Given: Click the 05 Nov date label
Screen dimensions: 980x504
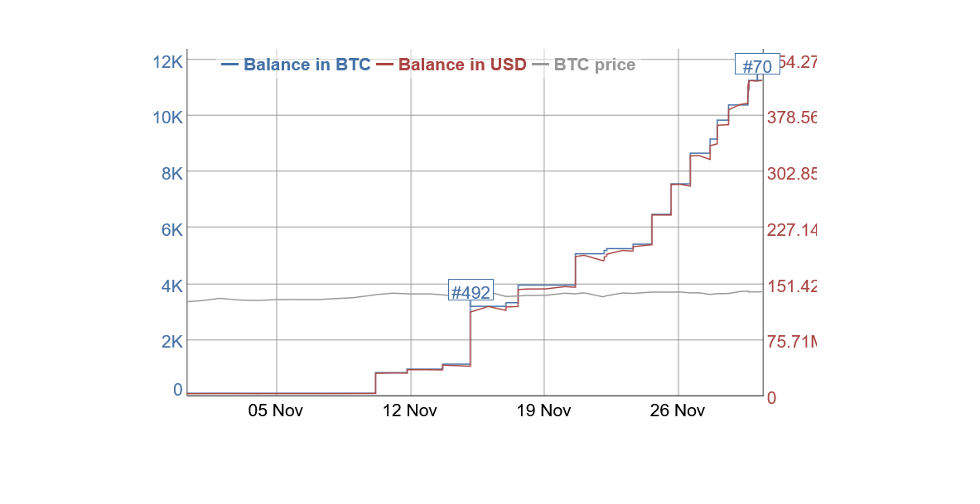Looking at the screenshot, I should (276, 410).
